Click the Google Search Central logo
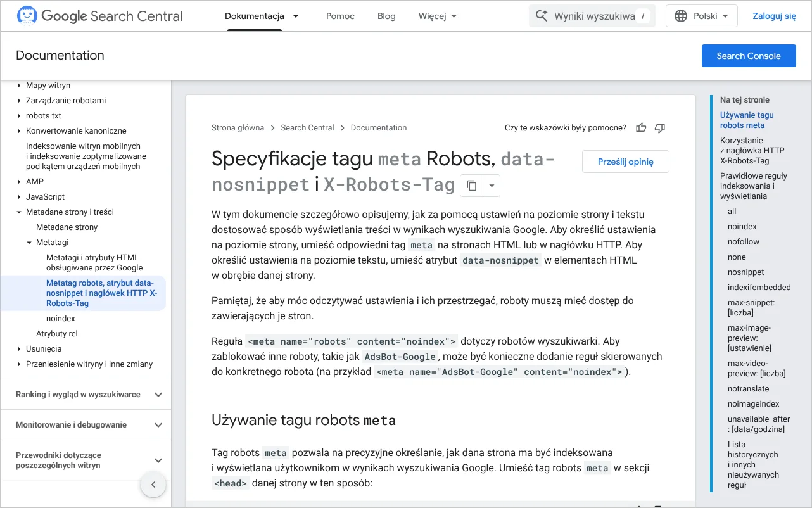This screenshot has width=812, height=508. [x=100, y=16]
